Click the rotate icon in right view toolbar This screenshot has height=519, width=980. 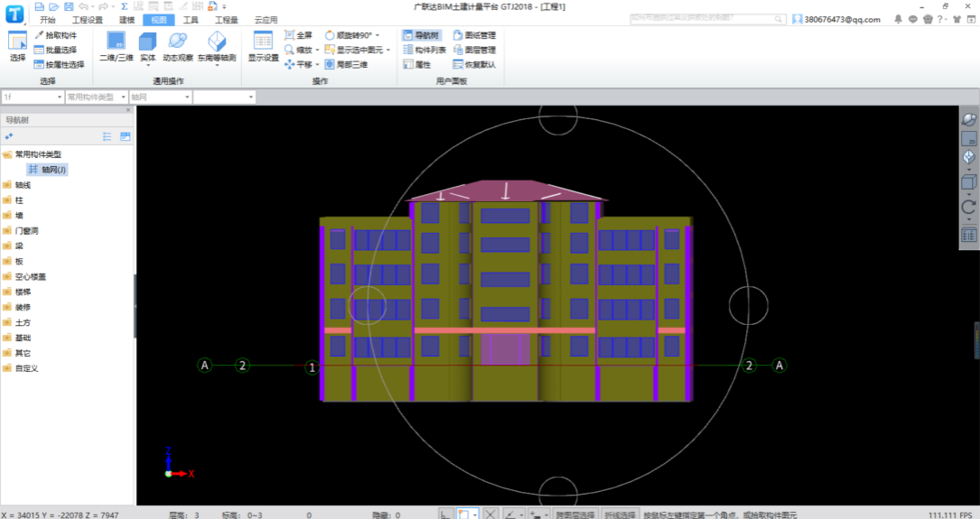click(968, 207)
